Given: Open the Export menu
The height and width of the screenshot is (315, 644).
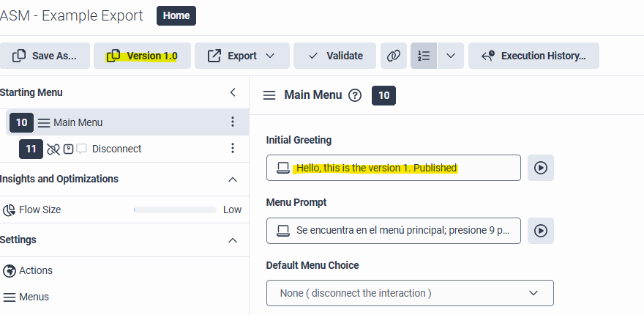Looking at the screenshot, I should coord(241,56).
